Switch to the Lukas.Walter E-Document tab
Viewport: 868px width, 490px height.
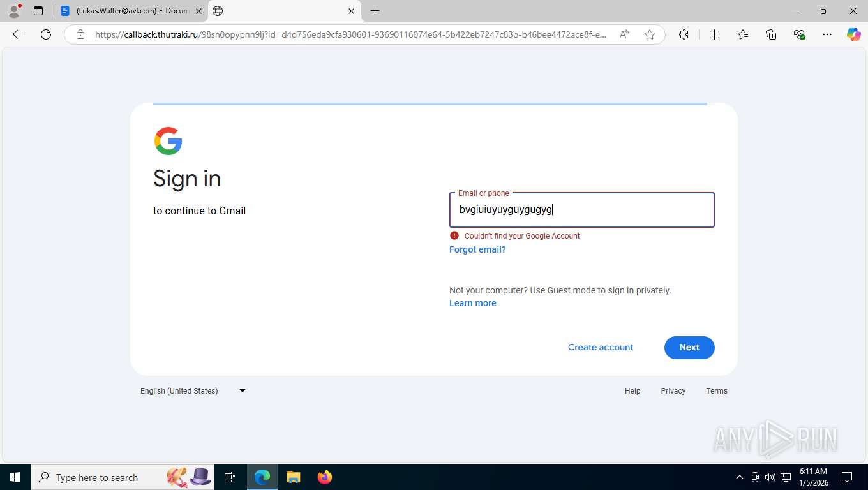131,11
